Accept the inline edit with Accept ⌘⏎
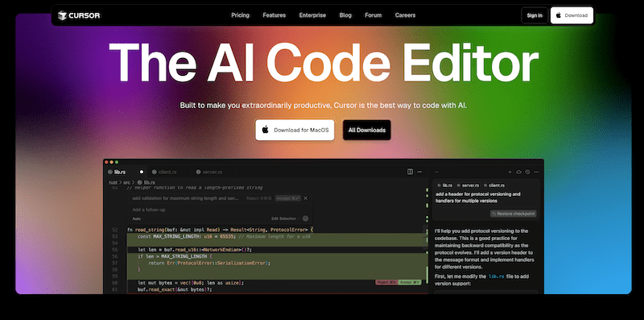Screen dimensions: 644x320 click(x=288, y=198)
